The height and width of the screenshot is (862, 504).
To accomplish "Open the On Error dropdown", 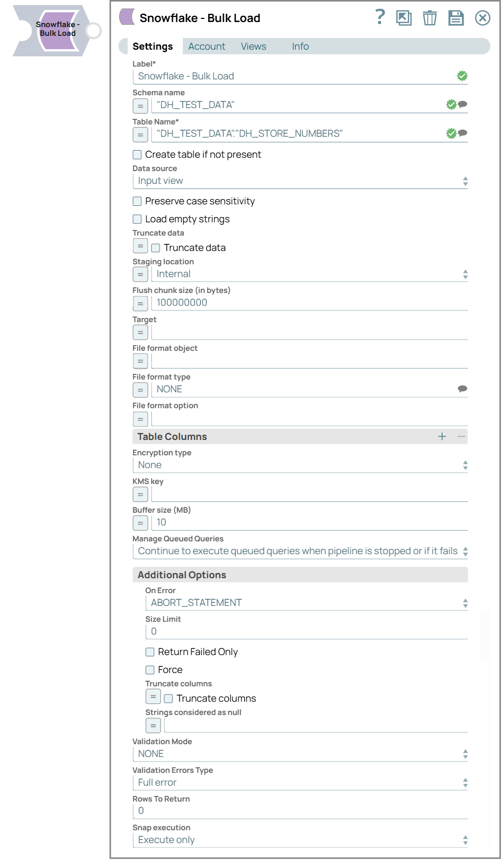I will point(465,603).
